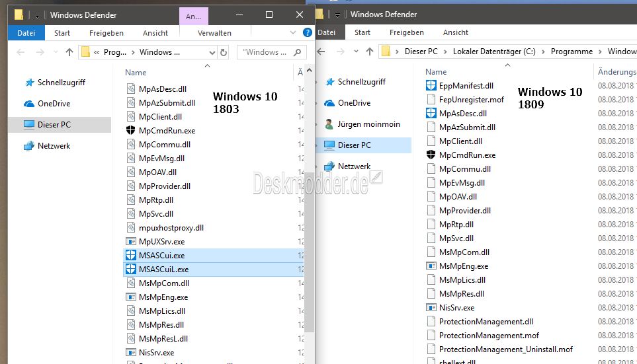Select NisSrv.exe icon in right window

pyautogui.click(x=431, y=307)
